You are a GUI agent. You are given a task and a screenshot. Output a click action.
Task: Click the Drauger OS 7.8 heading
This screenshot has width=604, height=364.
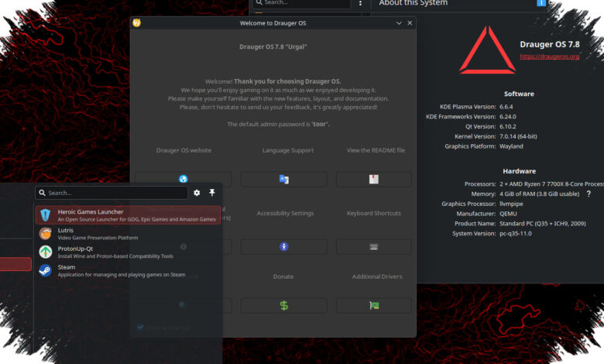(x=550, y=44)
